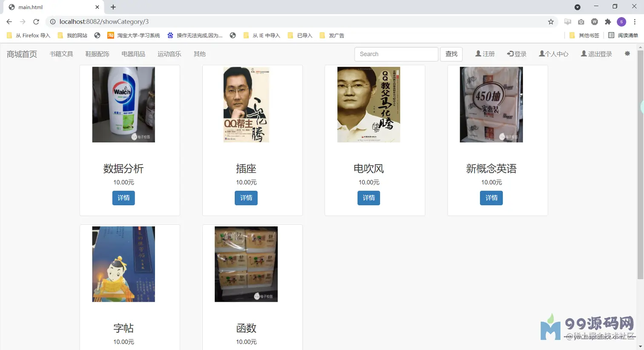
Task: Open 详情 for 插座 product
Action: [246, 198]
